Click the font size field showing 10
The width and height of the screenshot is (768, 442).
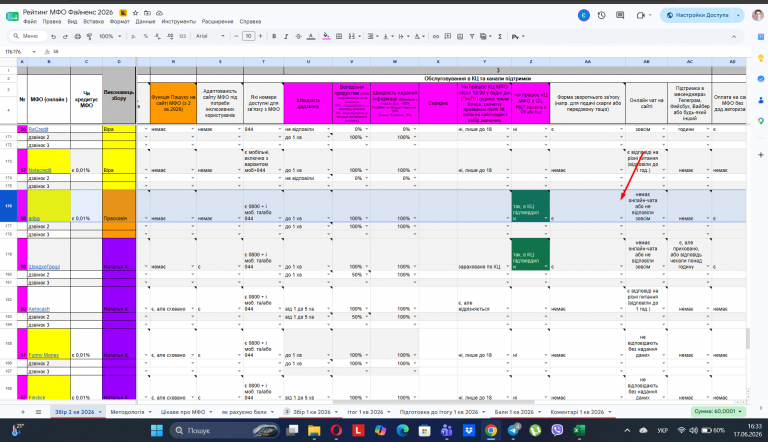248,36
